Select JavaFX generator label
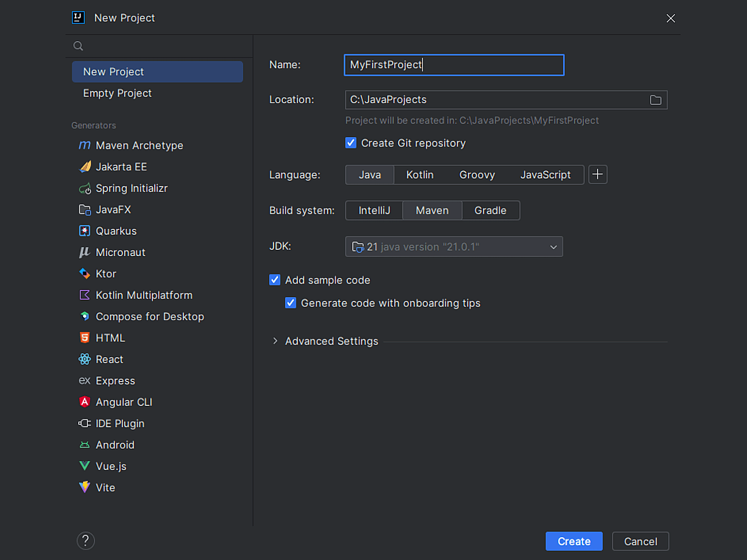This screenshot has width=747, height=560. tap(114, 210)
